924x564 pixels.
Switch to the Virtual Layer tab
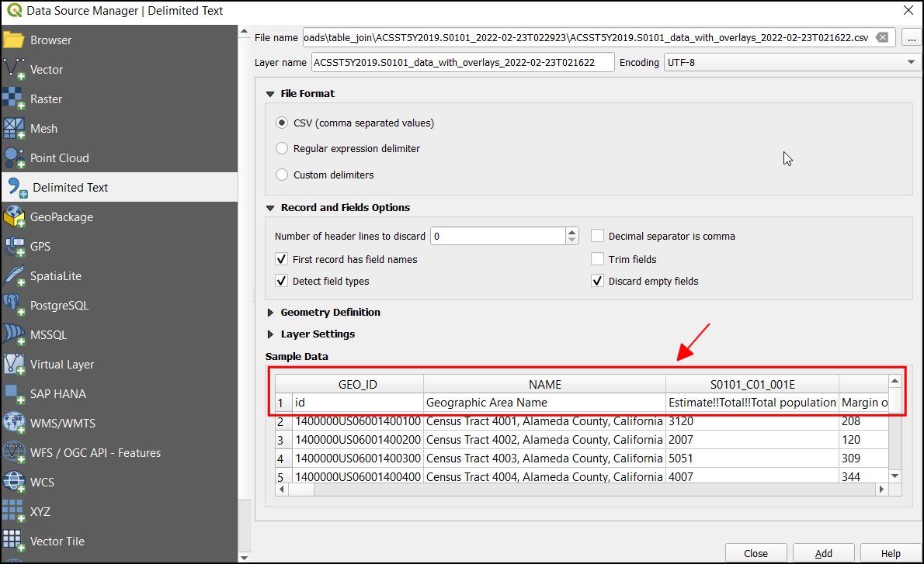62,365
